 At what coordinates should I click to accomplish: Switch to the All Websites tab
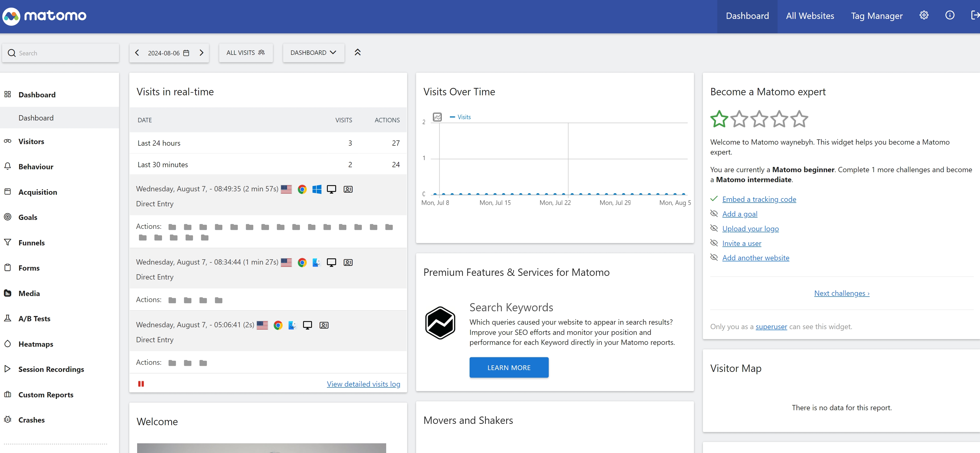(x=810, y=16)
